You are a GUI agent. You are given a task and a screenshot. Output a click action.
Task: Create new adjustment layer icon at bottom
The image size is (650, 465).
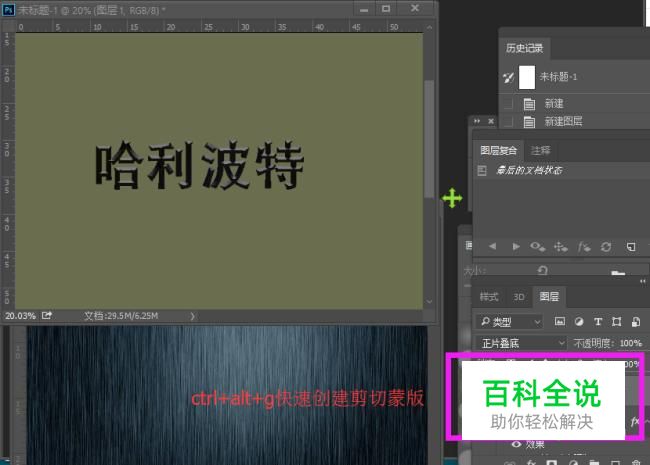[573, 462]
